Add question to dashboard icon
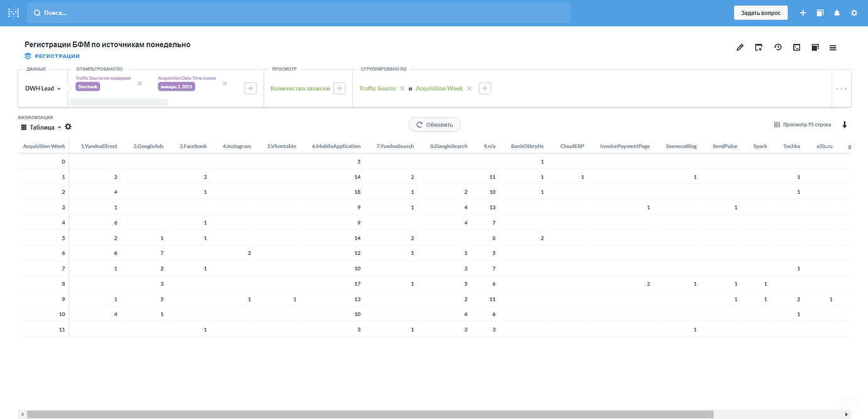This screenshot has height=419, width=868. pos(759,47)
